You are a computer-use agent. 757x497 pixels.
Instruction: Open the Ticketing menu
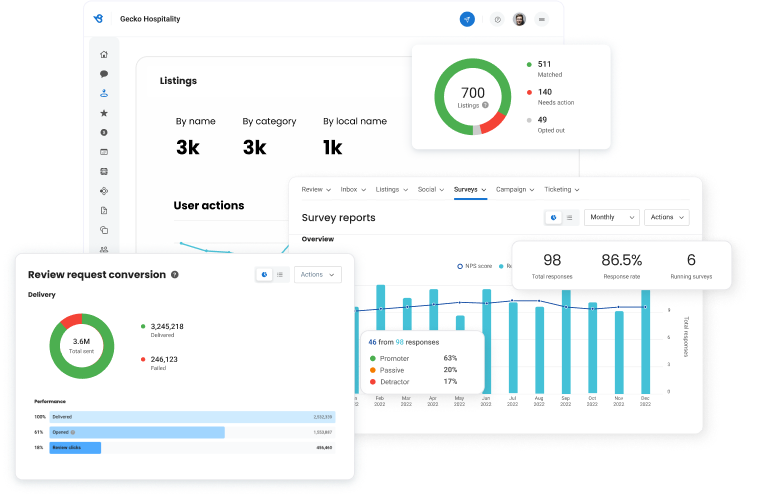click(562, 189)
